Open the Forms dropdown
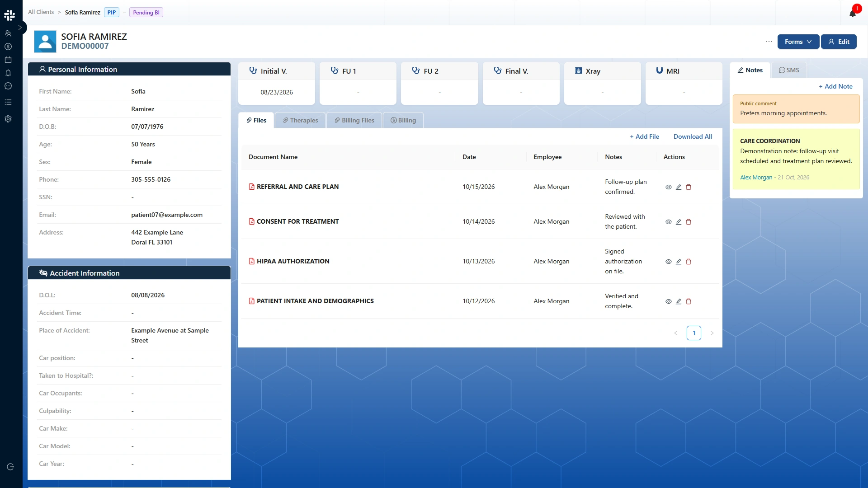Image resolution: width=868 pixels, height=488 pixels. coord(798,42)
